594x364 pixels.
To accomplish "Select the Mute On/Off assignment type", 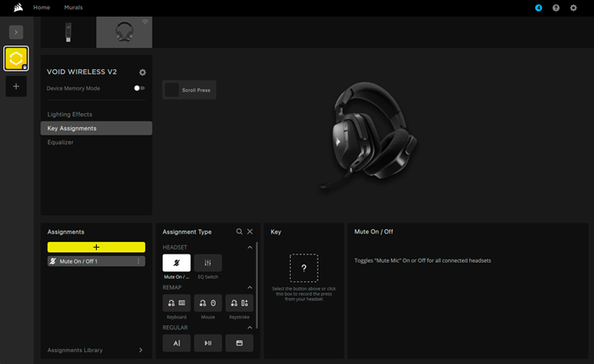I will pos(176,263).
